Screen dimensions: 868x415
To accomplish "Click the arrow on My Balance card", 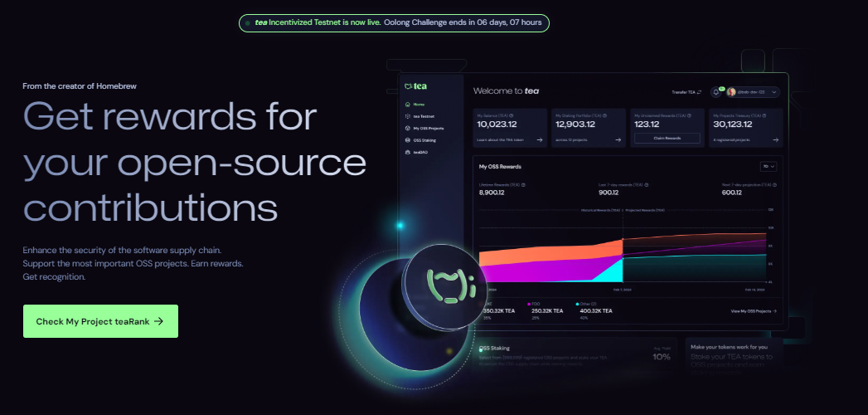I will [x=540, y=140].
